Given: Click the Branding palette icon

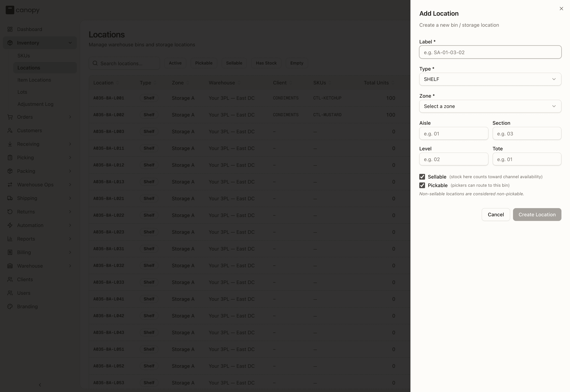Looking at the screenshot, I should pyautogui.click(x=10, y=306).
